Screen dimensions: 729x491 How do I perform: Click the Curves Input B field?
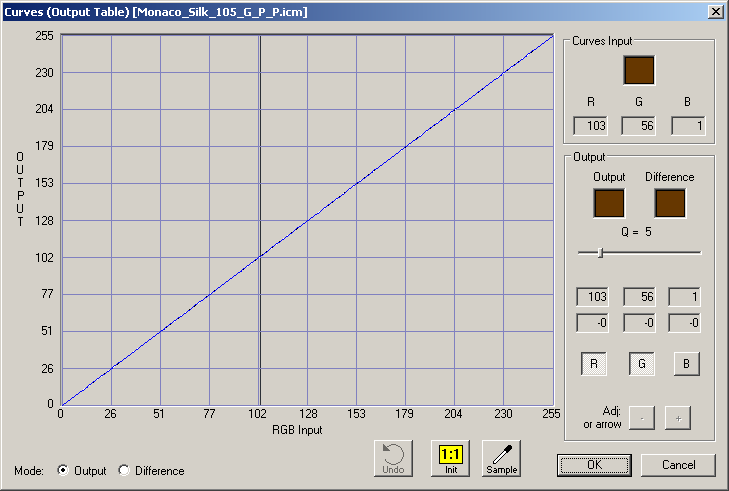click(688, 126)
